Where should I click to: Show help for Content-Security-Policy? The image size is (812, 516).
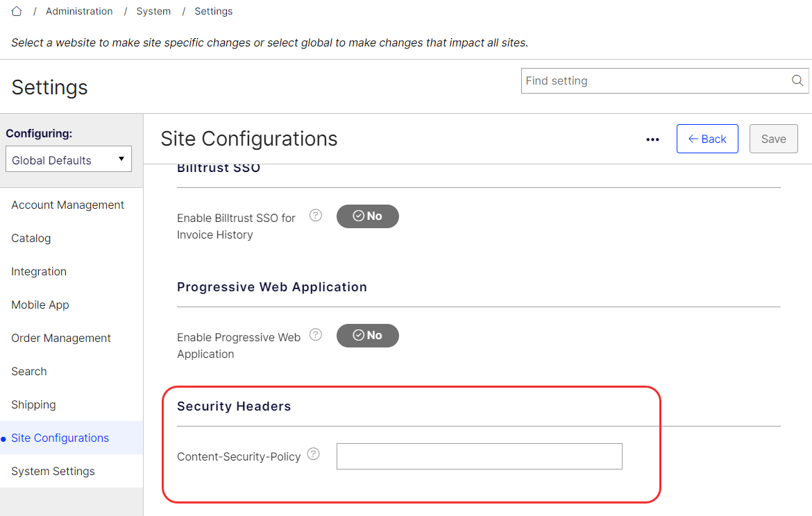pos(313,454)
